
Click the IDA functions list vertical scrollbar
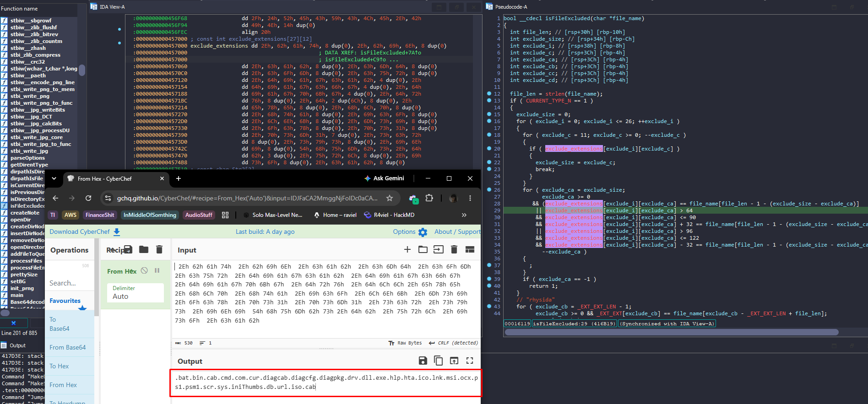point(82,70)
